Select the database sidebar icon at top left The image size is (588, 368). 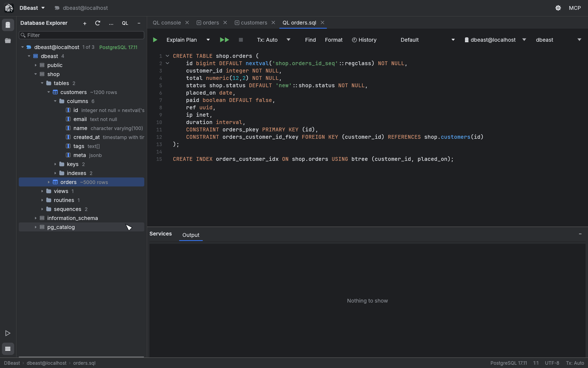pos(8,25)
